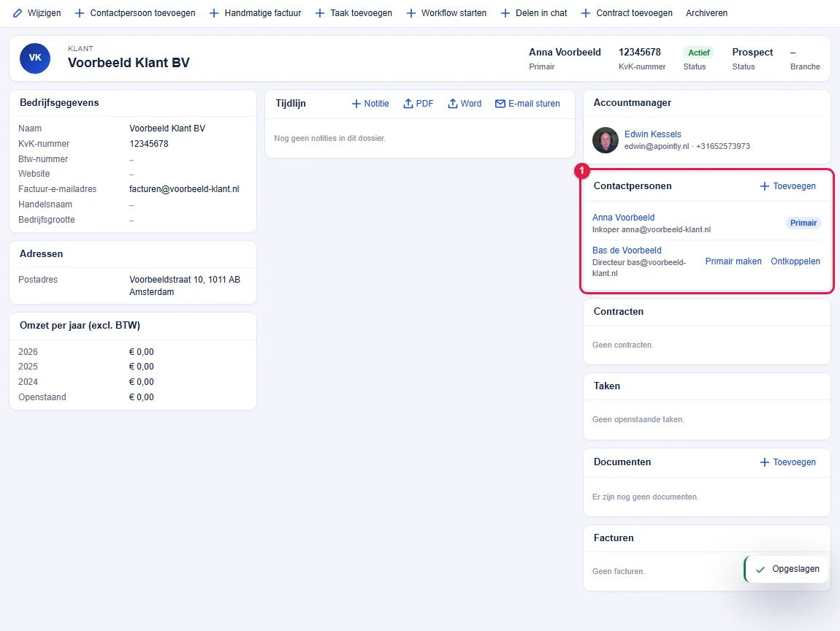Click the pencil icon next to Wijzigen
840x631 pixels.
tap(18, 13)
